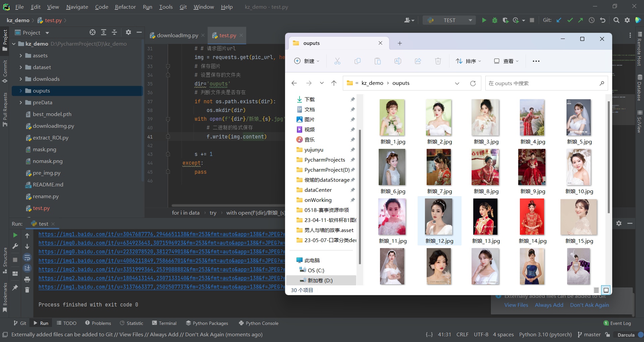This screenshot has height=342, width=644.
Task: Open run settings wrench icon
Action: coord(15,246)
